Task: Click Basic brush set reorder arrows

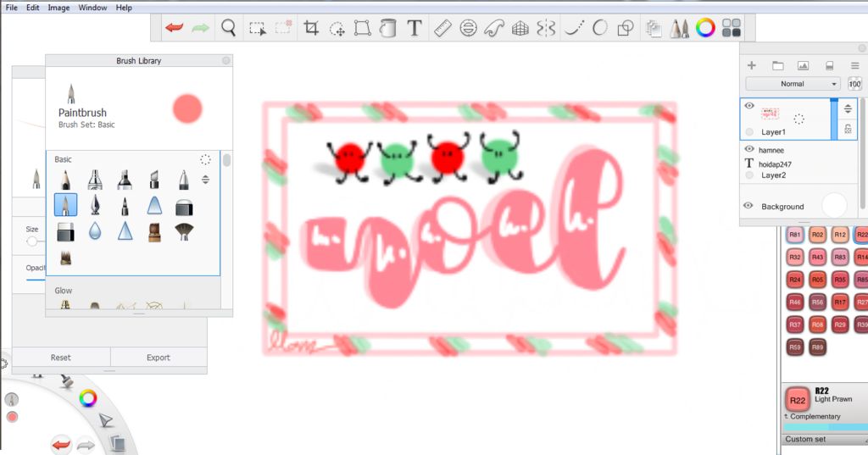Action: [205, 180]
